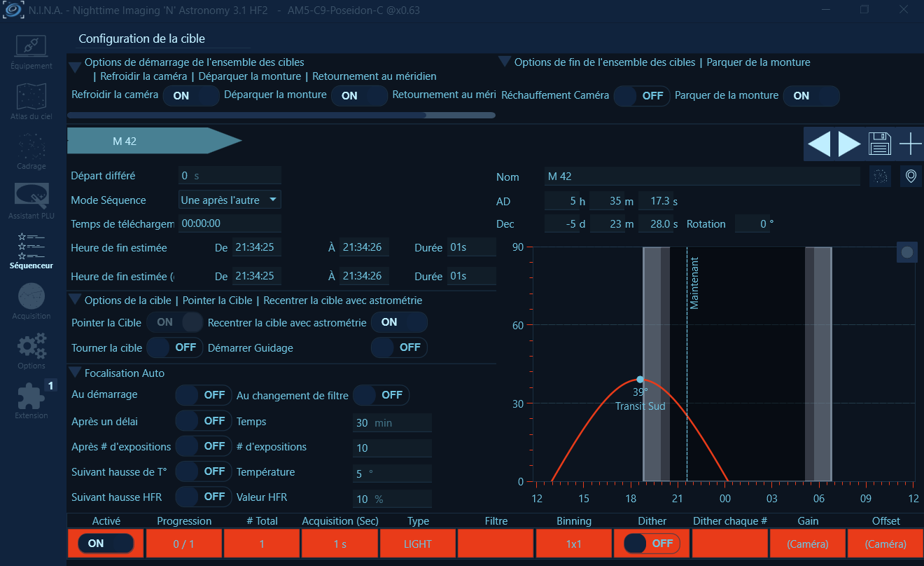Collapse the Focalisation Auto section

click(75, 373)
